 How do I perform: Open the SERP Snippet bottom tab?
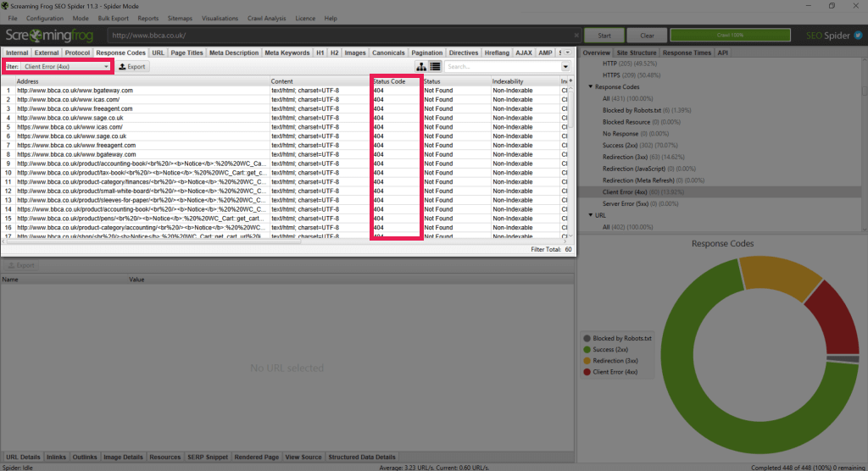pos(208,457)
